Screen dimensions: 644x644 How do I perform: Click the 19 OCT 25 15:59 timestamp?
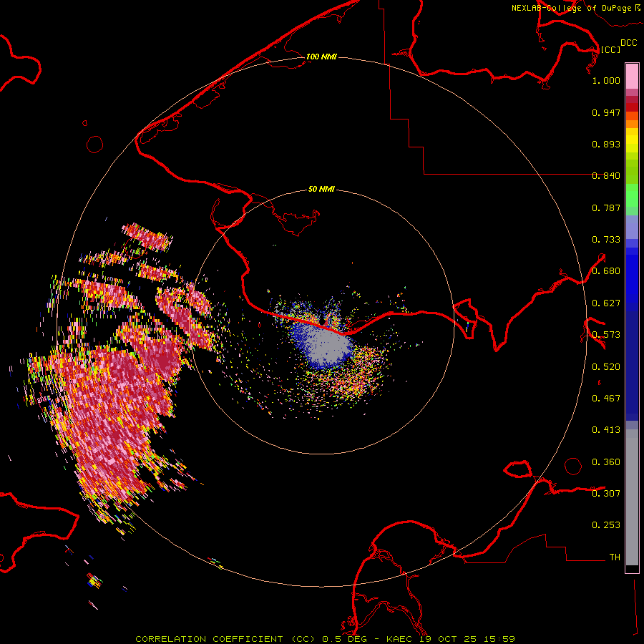point(467,639)
